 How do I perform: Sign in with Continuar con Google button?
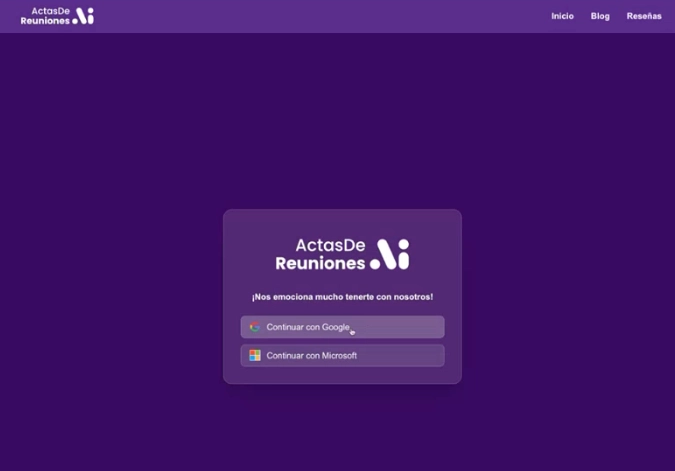(x=342, y=327)
